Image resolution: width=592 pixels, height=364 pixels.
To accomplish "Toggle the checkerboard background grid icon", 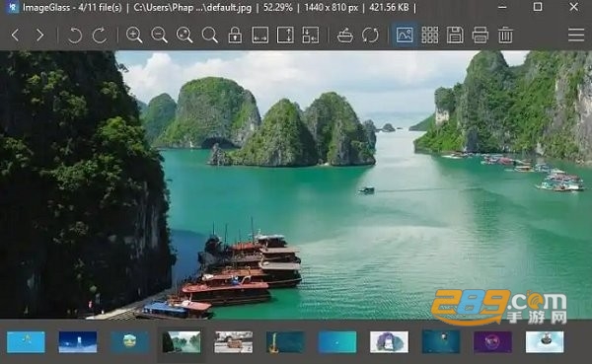I will 429,36.
